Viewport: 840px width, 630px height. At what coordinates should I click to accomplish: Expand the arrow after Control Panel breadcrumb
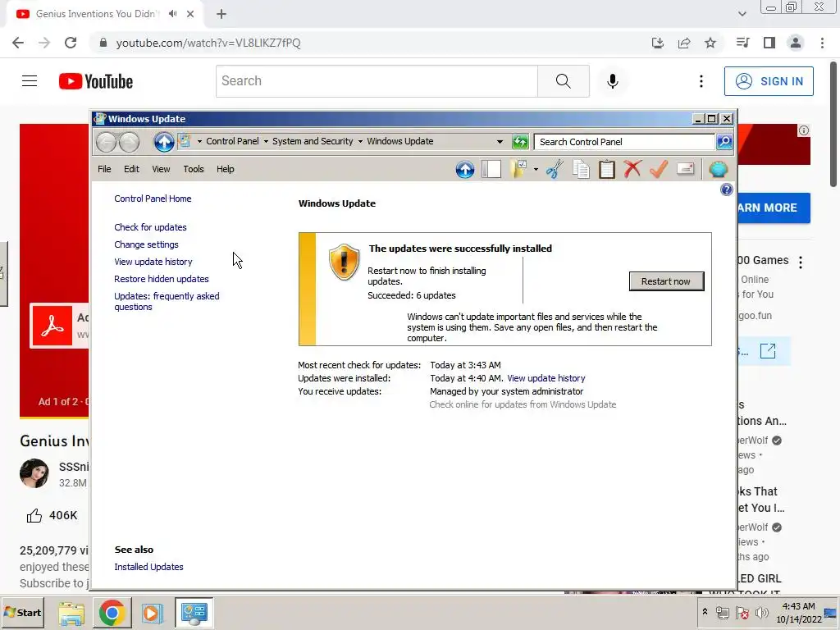pos(266,141)
